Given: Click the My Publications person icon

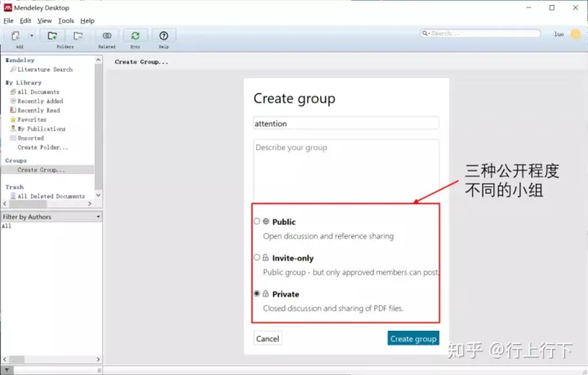Looking at the screenshot, I should pyautogui.click(x=13, y=128).
